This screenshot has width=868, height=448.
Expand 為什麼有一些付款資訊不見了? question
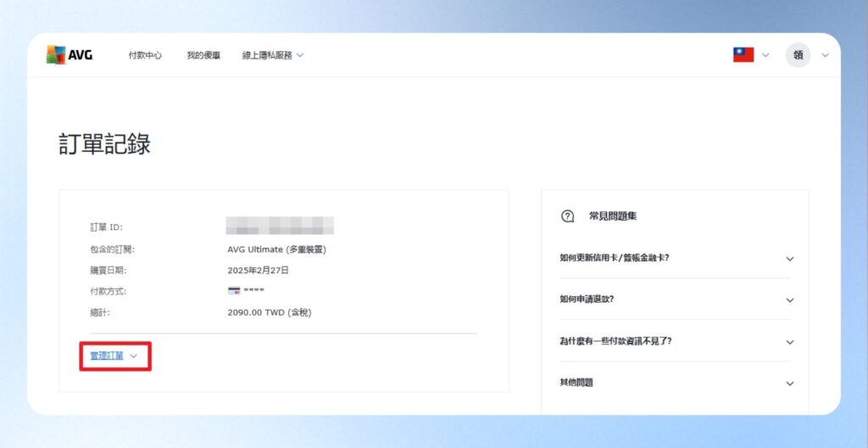[x=675, y=342]
